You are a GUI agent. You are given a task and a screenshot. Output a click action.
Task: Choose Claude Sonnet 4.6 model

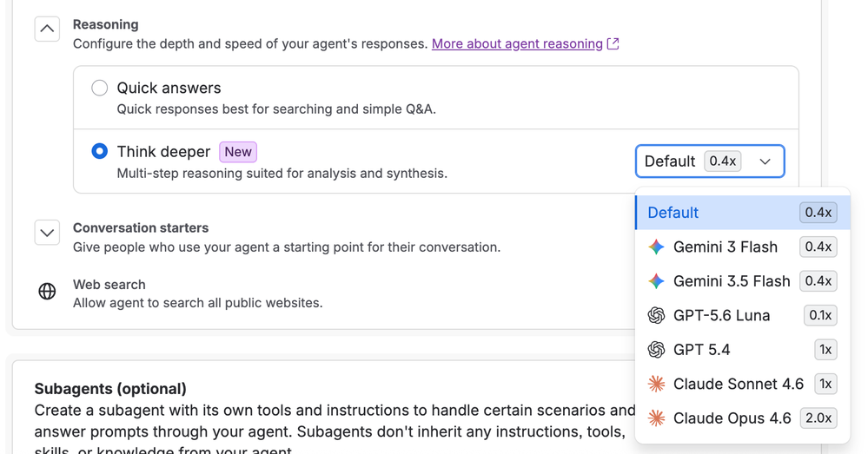[742, 384]
